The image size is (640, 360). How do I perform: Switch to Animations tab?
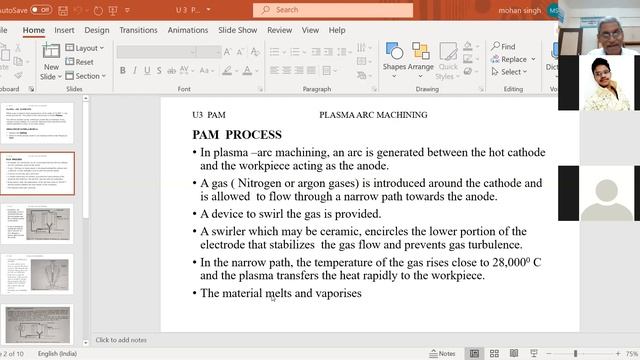[x=188, y=30]
